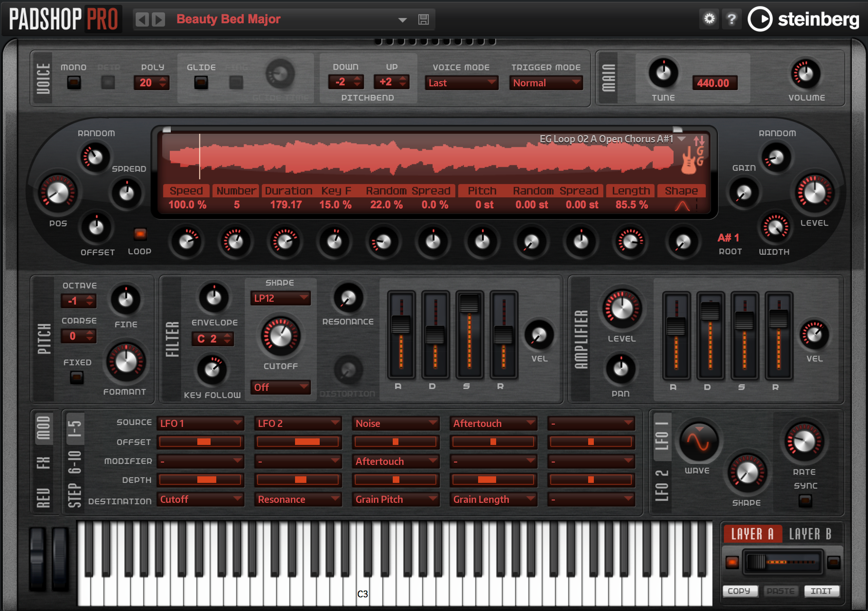Open the FX tab
868x611 pixels.
pyautogui.click(x=43, y=463)
